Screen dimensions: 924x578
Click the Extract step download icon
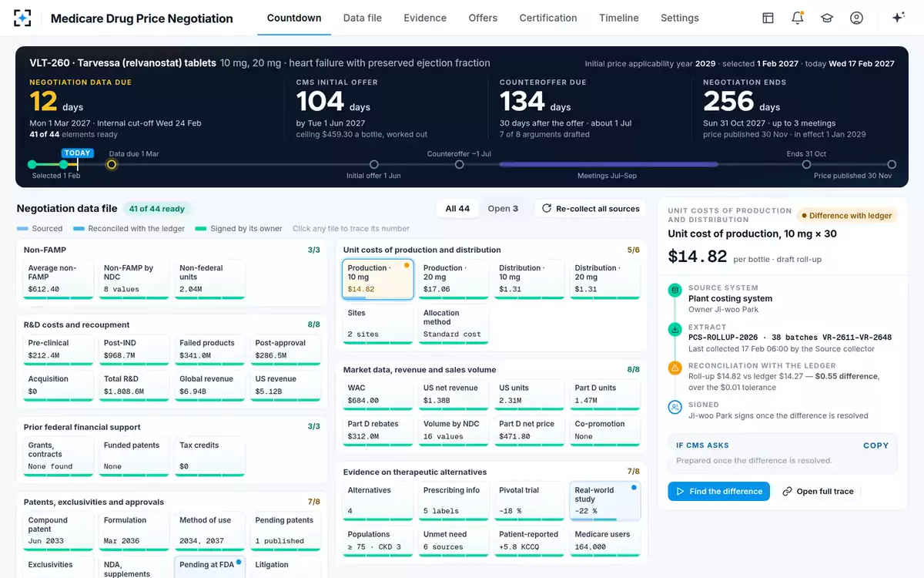pyautogui.click(x=675, y=329)
